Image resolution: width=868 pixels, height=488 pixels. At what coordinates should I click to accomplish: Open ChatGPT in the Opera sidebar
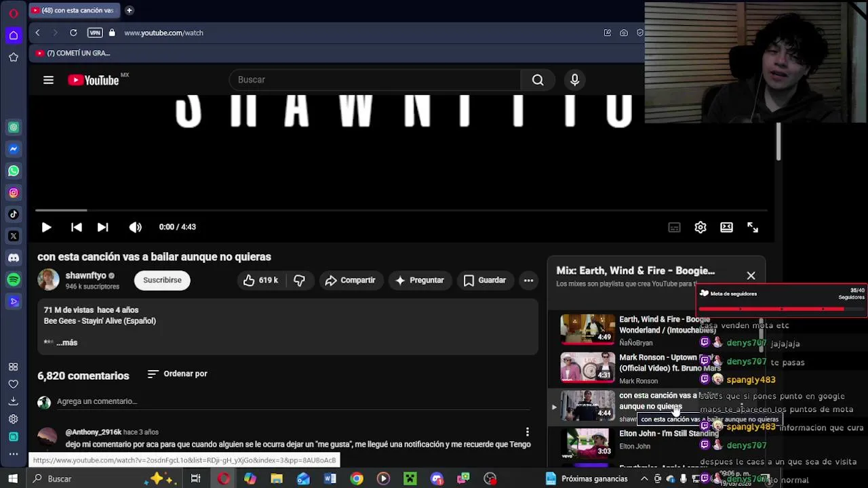(14, 127)
